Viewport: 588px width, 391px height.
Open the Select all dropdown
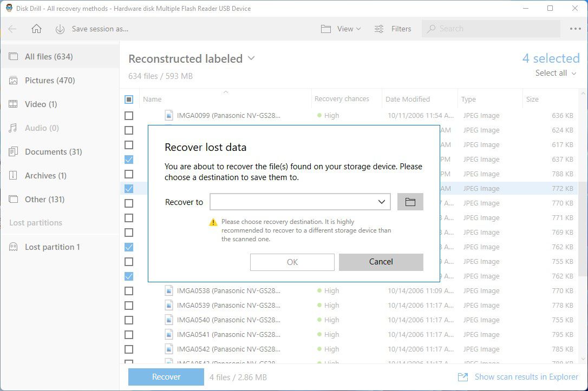point(556,73)
